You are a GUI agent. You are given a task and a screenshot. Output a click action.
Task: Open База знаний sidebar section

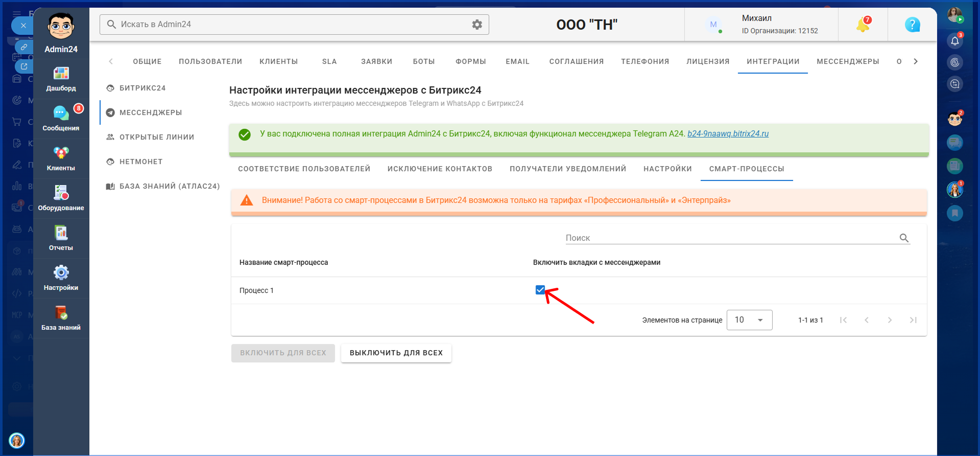tap(61, 318)
